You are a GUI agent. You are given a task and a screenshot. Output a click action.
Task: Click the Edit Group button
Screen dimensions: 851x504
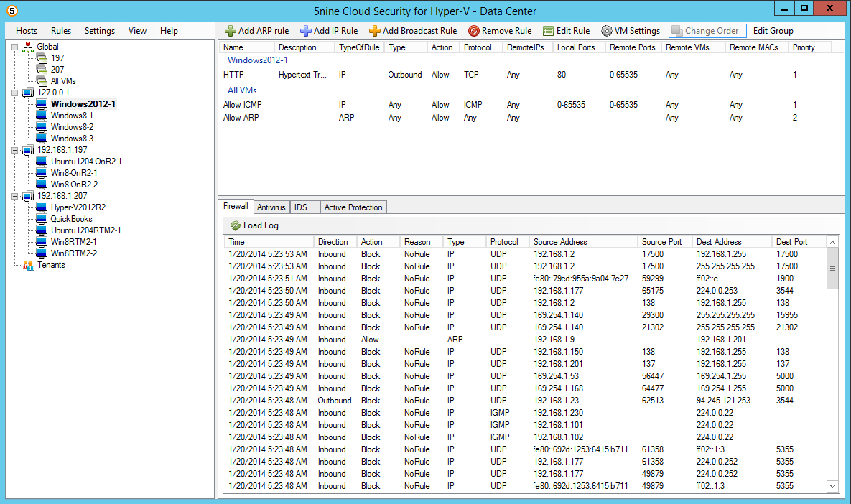pyautogui.click(x=773, y=31)
